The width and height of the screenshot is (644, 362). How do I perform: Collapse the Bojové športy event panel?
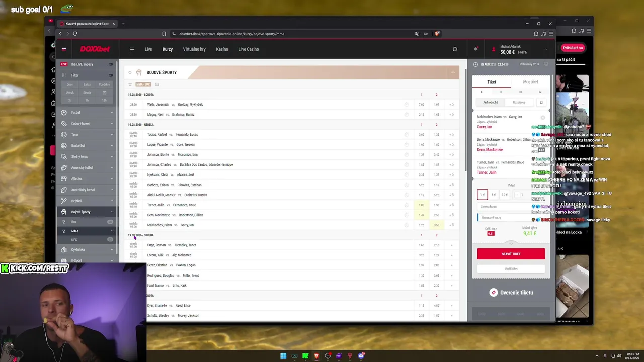click(453, 72)
